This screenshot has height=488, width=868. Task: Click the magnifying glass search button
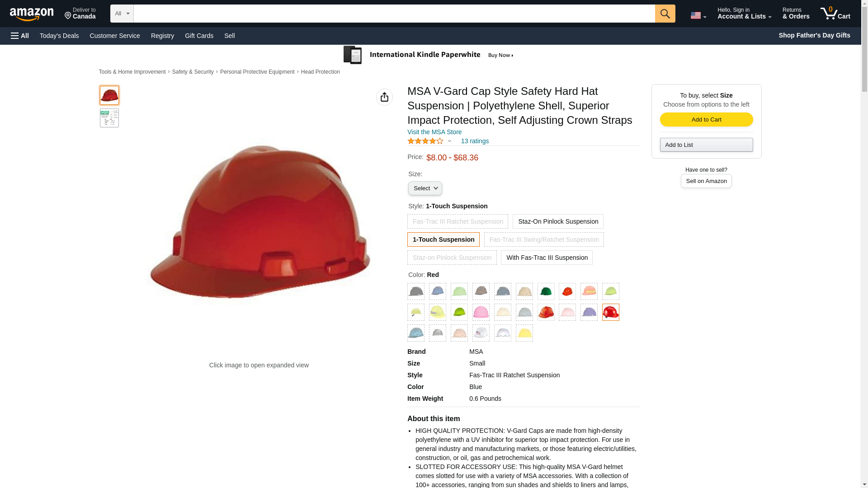(x=665, y=14)
